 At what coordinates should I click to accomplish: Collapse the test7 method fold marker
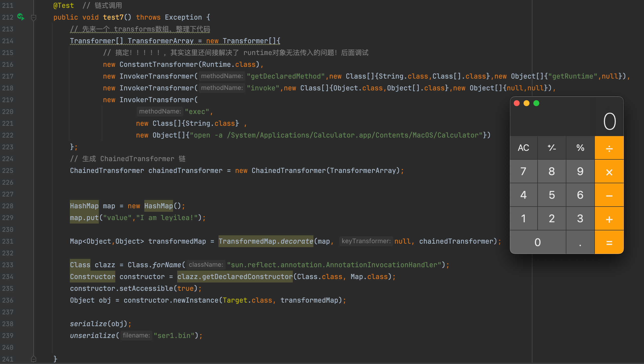click(34, 17)
